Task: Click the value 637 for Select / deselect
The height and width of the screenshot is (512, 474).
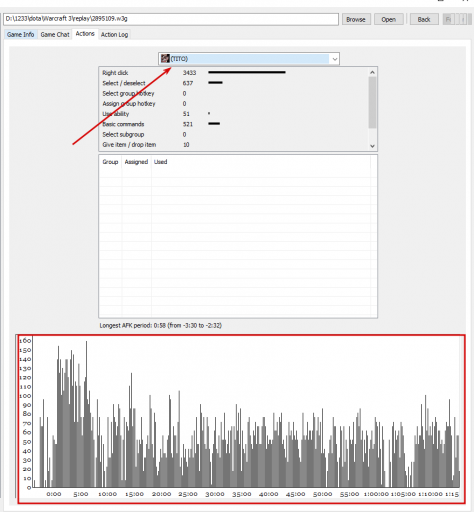Action: [188, 83]
